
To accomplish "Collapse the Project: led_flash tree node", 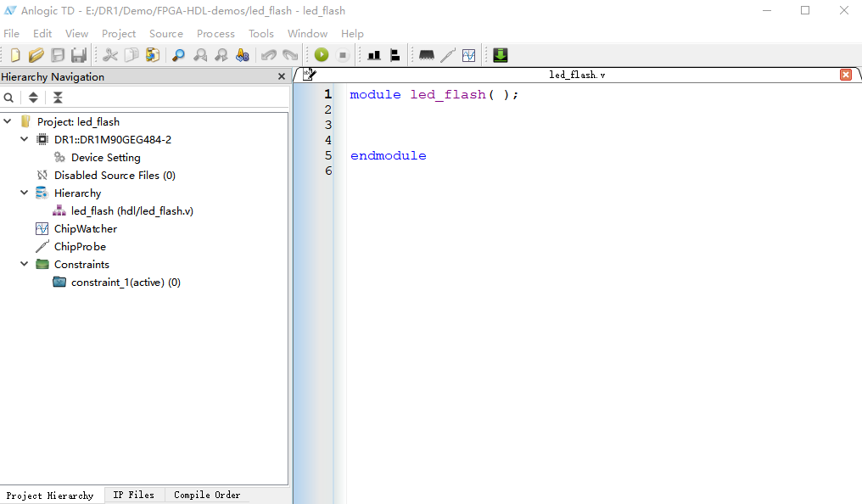I will coord(8,121).
